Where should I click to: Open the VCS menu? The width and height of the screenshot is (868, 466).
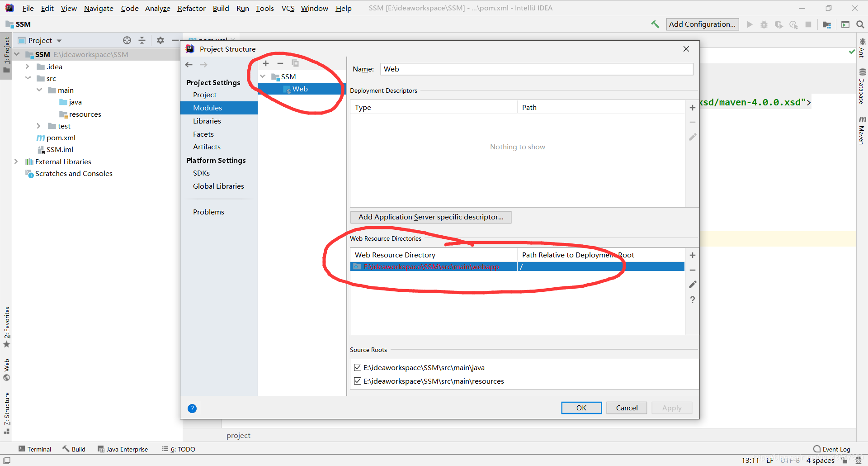(288, 8)
